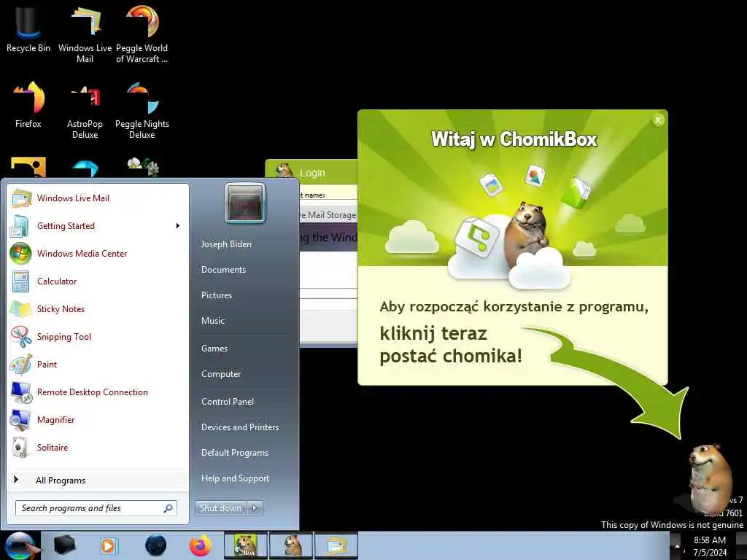Open Default Programs

(235, 453)
